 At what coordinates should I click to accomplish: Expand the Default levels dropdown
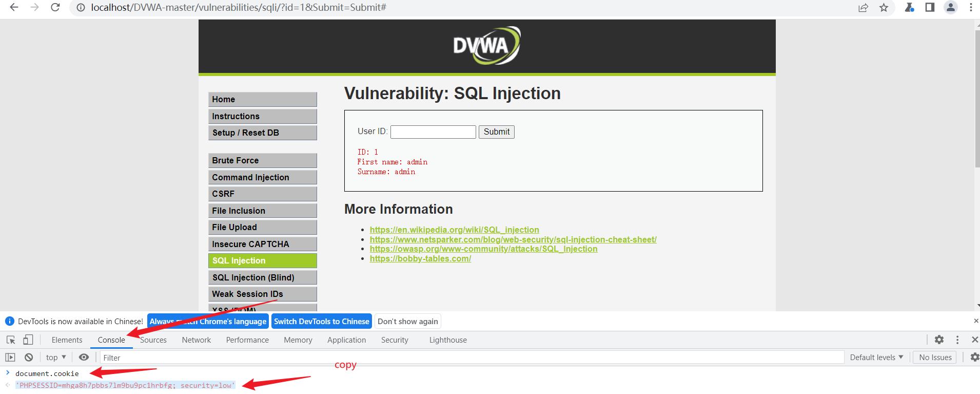pos(876,358)
